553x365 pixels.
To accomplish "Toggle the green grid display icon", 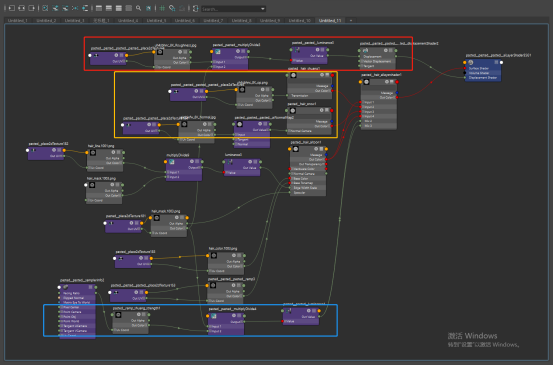I will [x=162, y=8].
